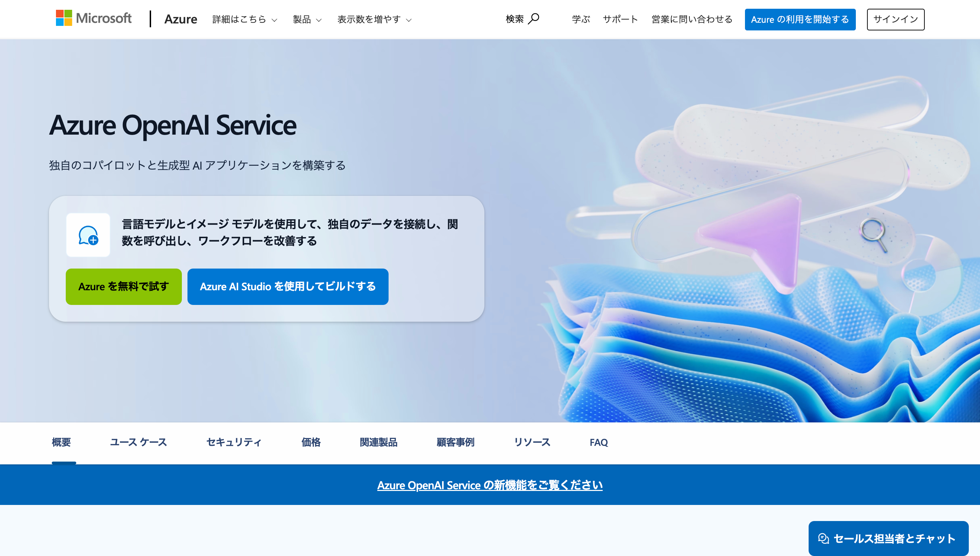Screen dimensions: 980x556
Task: Open the サポート link
Action: [x=620, y=19]
